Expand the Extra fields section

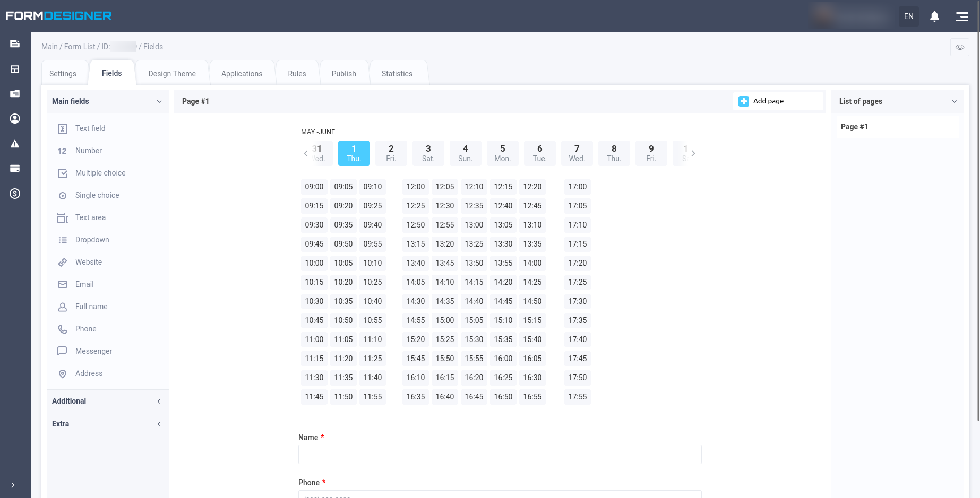click(108, 424)
